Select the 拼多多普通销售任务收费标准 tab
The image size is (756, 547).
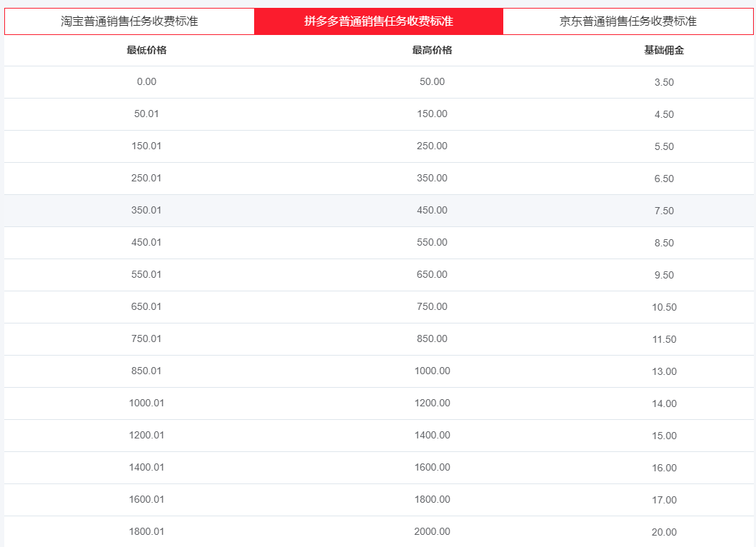[x=378, y=21]
